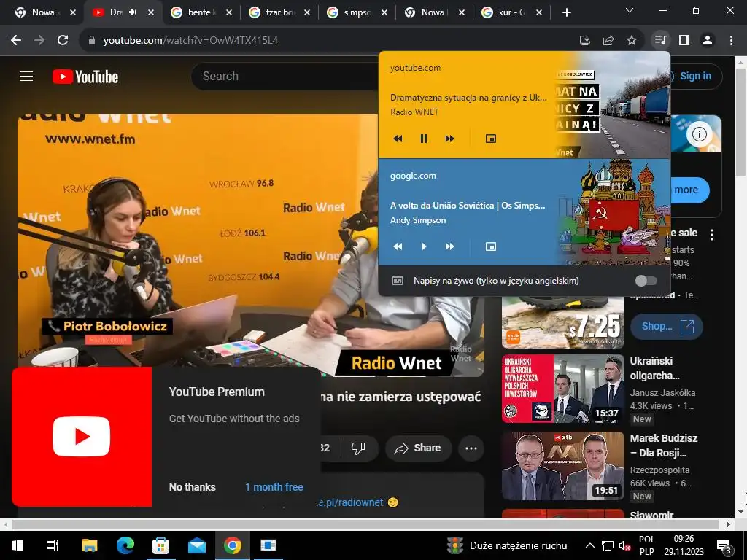Click the share page icon in address bar
This screenshot has width=747, height=560.
(608, 40)
